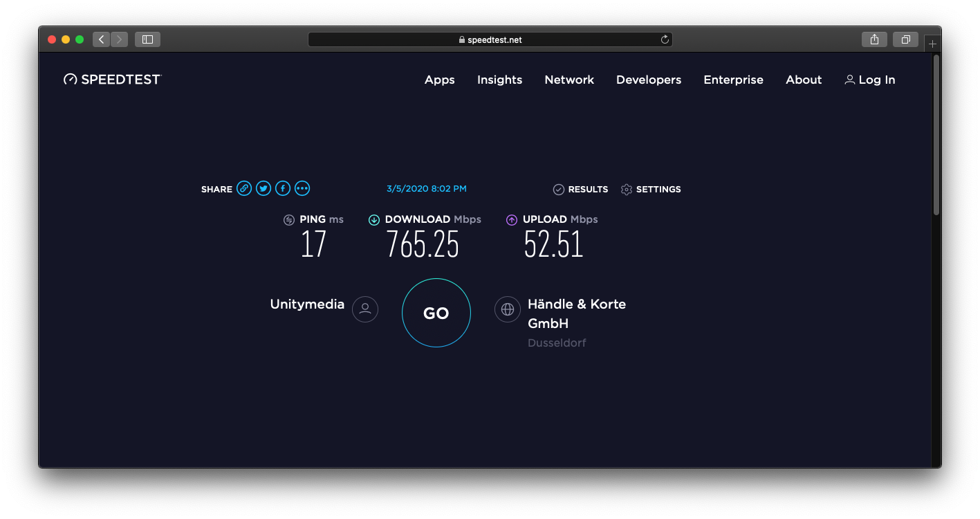Click the page's vertical scrollbar
This screenshot has height=519, width=980.
(x=936, y=135)
